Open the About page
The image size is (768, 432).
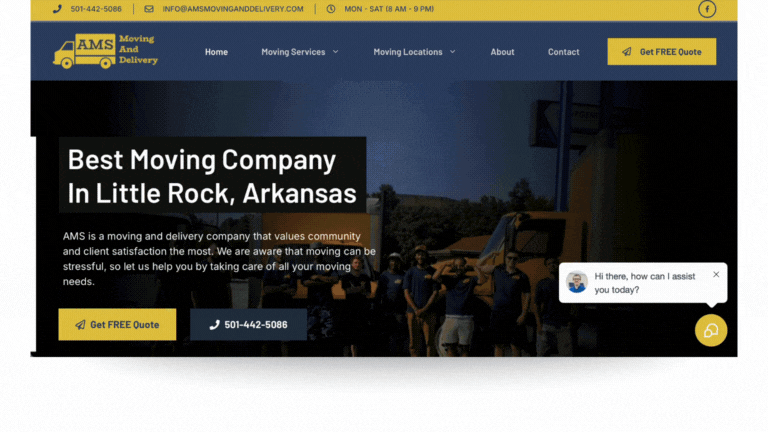click(503, 52)
